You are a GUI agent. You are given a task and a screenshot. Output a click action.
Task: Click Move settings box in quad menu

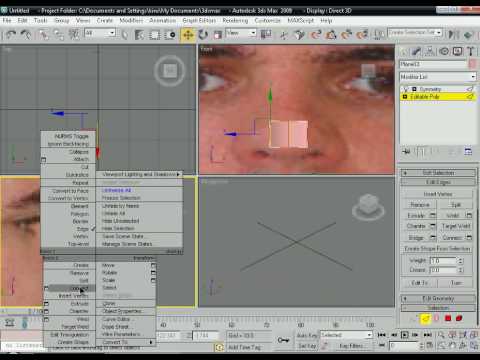point(153,265)
